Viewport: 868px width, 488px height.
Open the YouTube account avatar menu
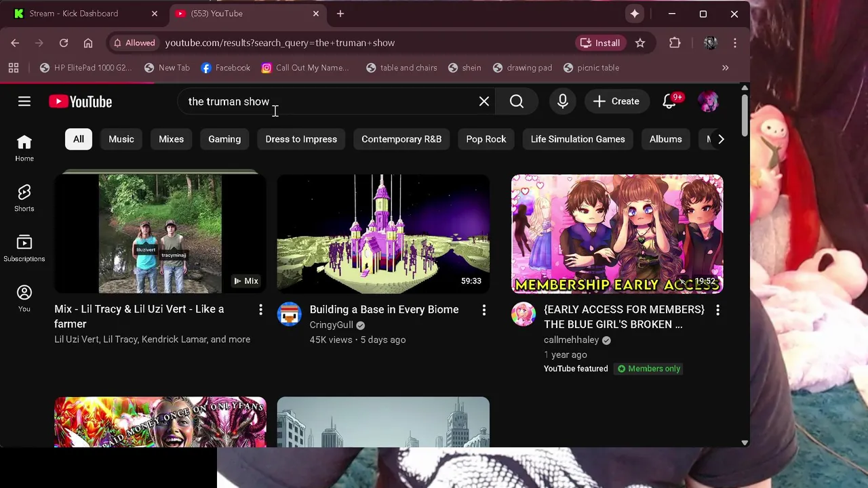click(x=708, y=102)
